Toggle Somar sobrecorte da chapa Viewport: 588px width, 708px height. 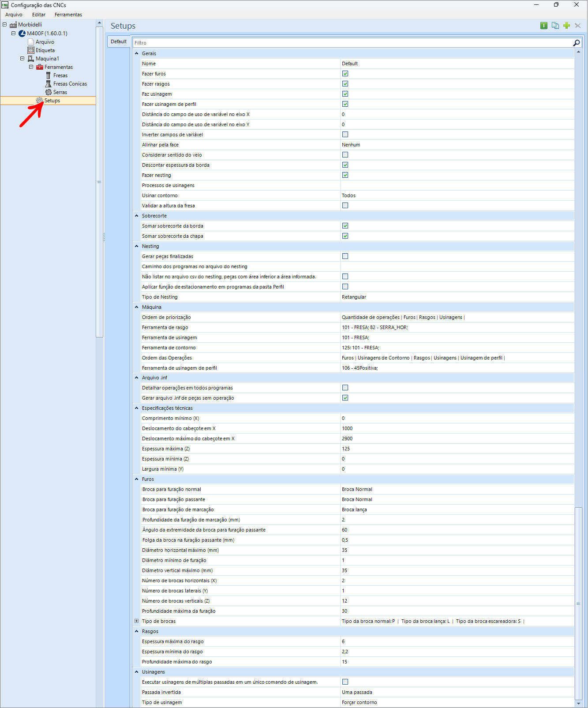click(345, 236)
